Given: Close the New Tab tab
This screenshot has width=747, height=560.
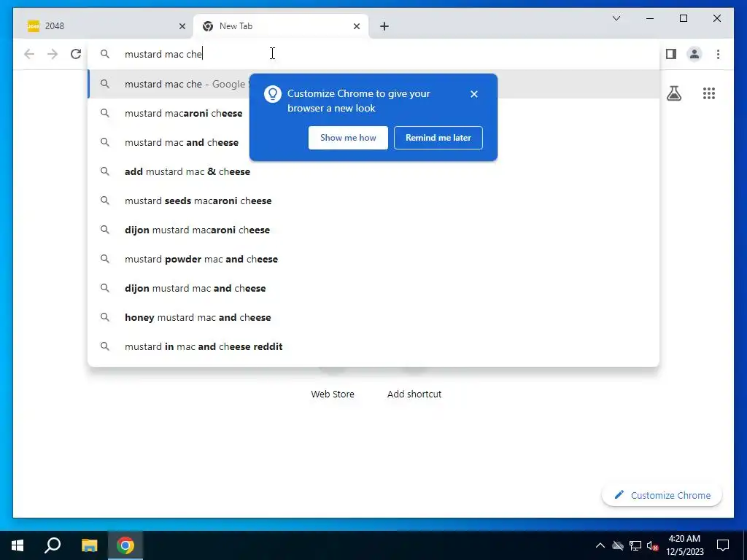Looking at the screenshot, I should (x=356, y=26).
